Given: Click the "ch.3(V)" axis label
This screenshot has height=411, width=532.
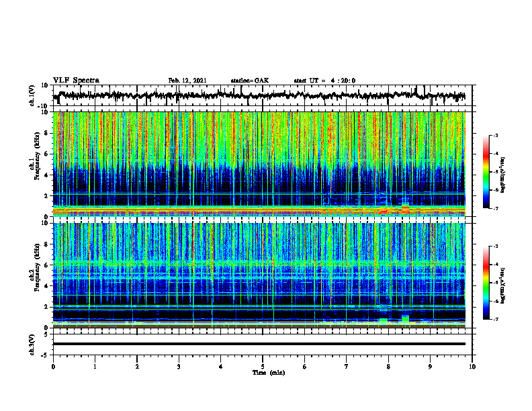Looking at the screenshot, I should 32,345.
